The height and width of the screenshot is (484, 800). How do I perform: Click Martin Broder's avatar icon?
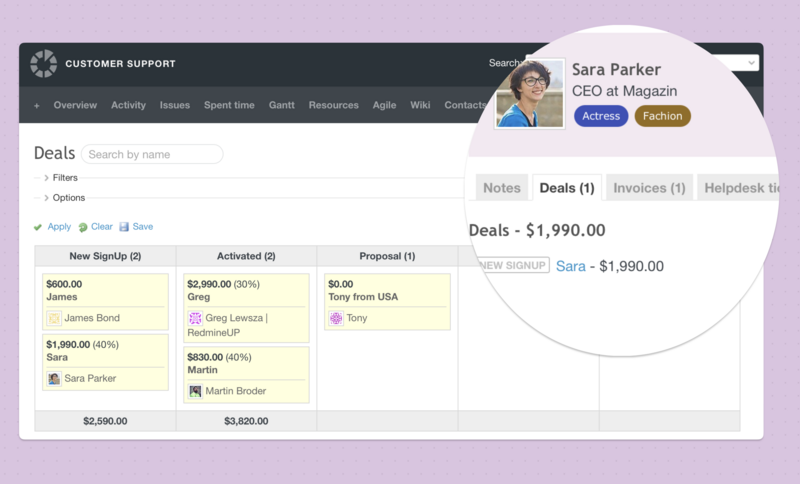click(x=195, y=389)
